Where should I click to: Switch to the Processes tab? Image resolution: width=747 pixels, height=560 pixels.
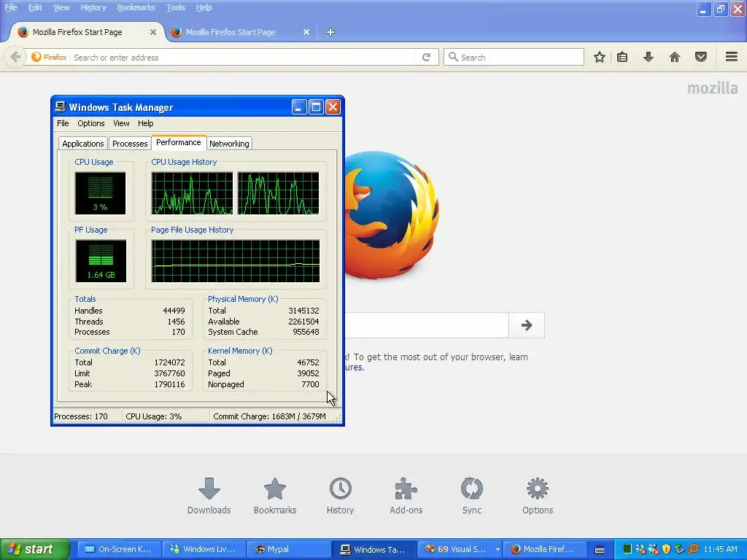pos(130,144)
